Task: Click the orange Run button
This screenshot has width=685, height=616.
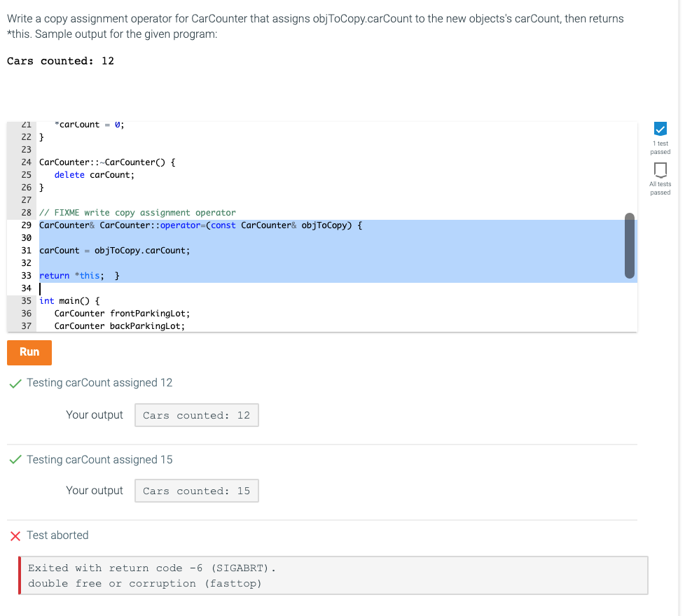Action: tap(29, 352)
